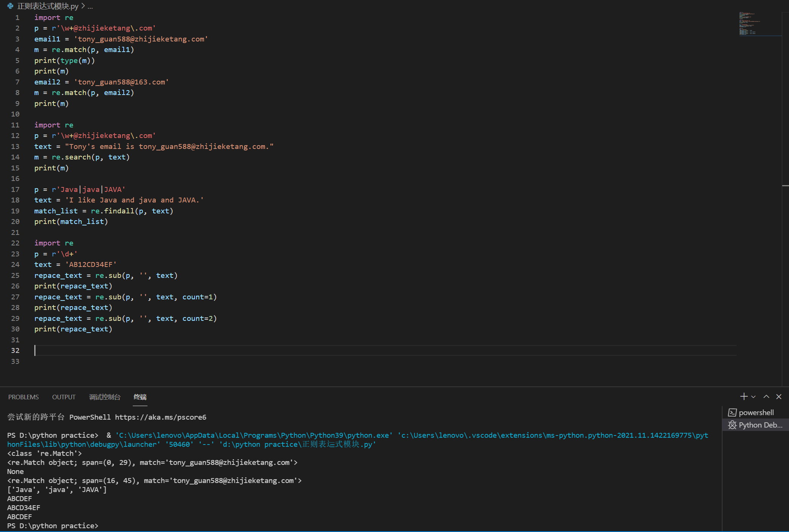Image resolution: width=789 pixels, height=532 pixels.
Task: Select the powershell terminal instance
Action: pos(755,412)
